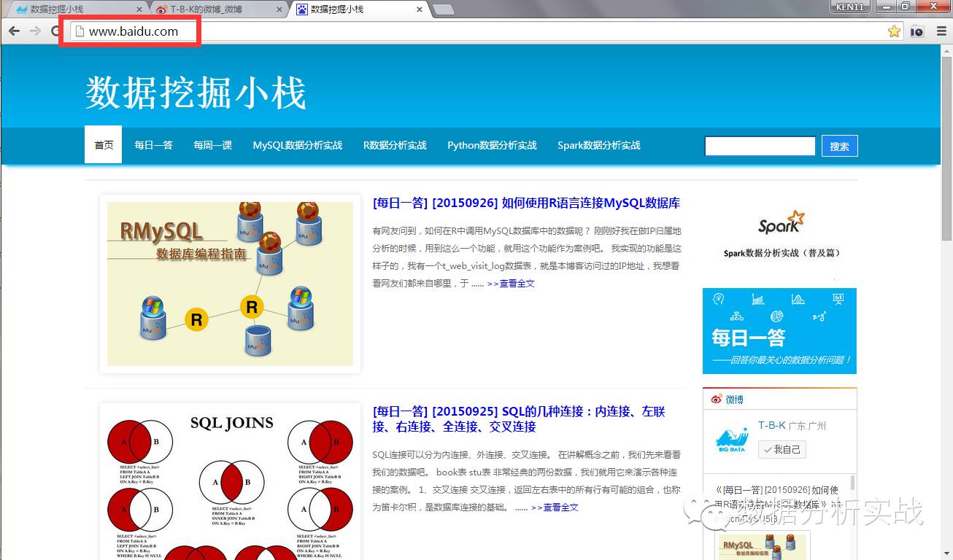Click the 我自己 button in the Weibo widget
The image size is (953, 560).
[x=782, y=449]
